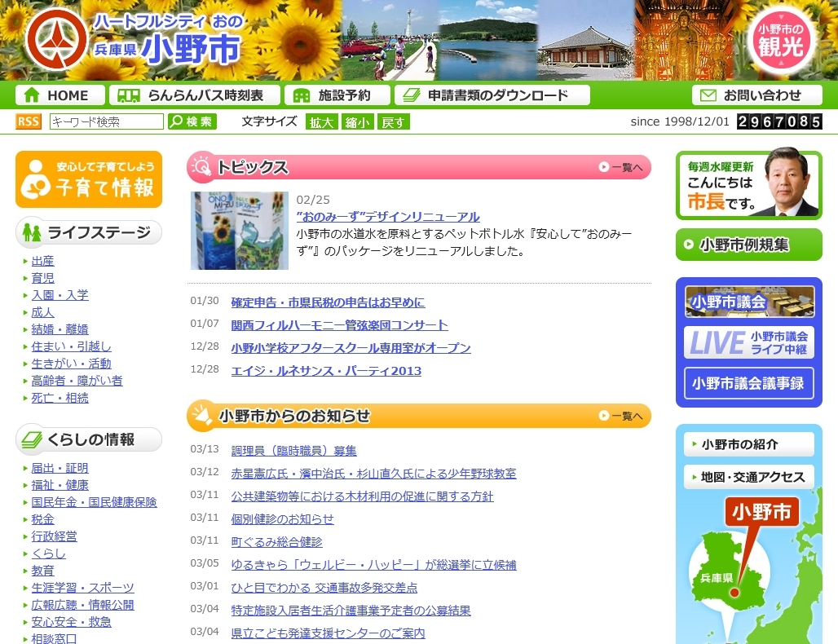This screenshot has width=838, height=644.
Task: Open "おのみーず"デザインリニューアル article
Action: coord(388,217)
